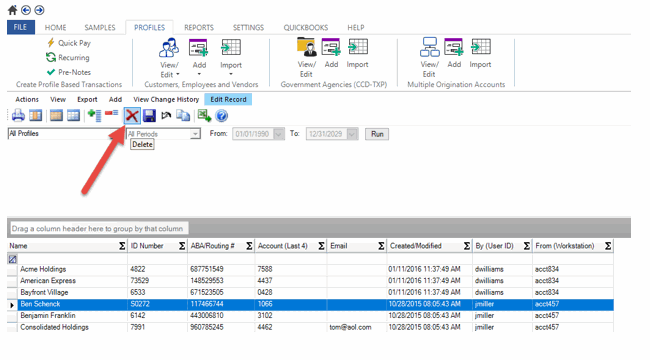This screenshot has width=650, height=360.
Task: Expand the All Periods dropdown
Action: tap(195, 134)
